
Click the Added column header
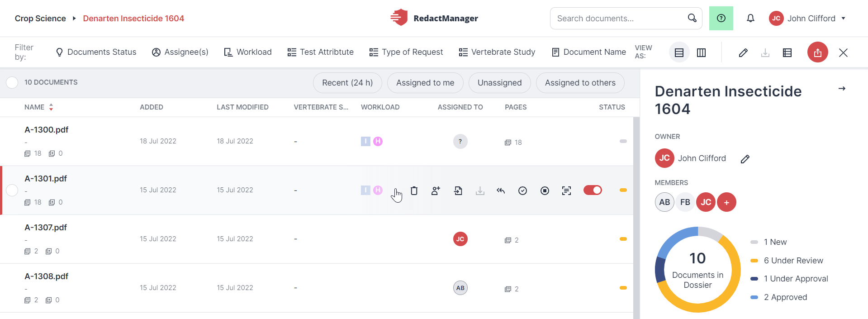(x=152, y=107)
